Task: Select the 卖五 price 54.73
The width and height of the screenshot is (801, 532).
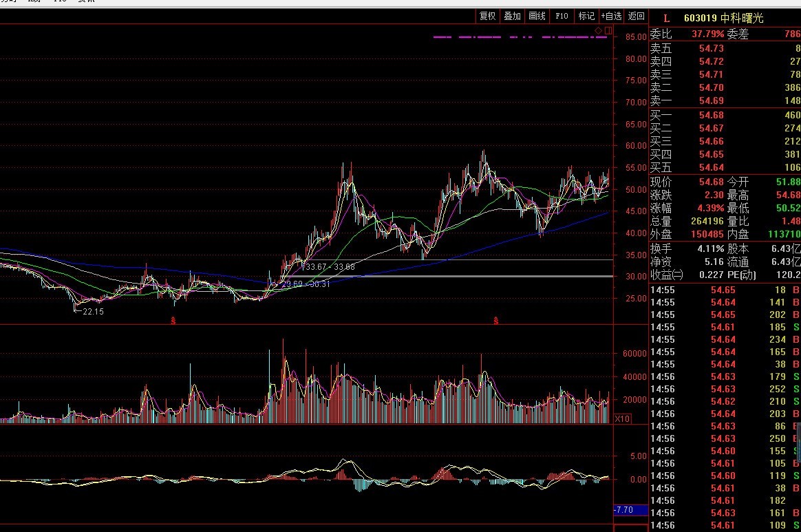Action: (x=711, y=49)
